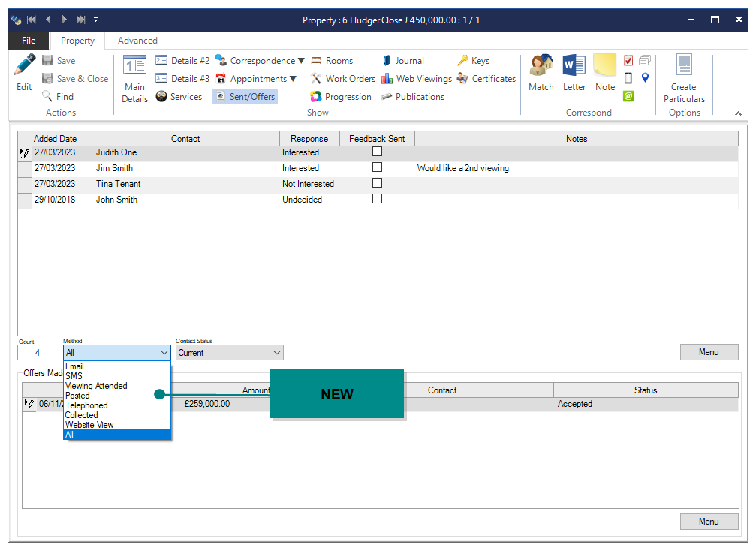
Task: Choose Viewing Attended in Method list
Action: point(96,386)
